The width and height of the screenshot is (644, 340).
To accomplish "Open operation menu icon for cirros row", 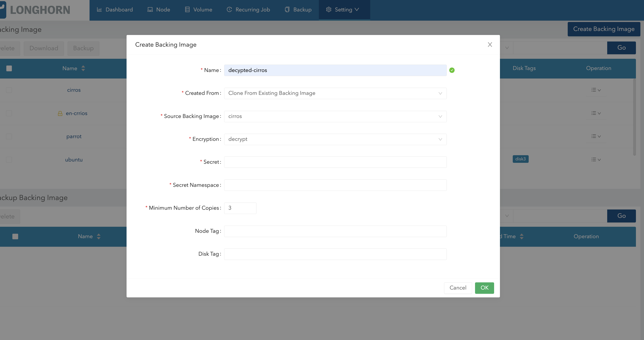I will tap(596, 90).
